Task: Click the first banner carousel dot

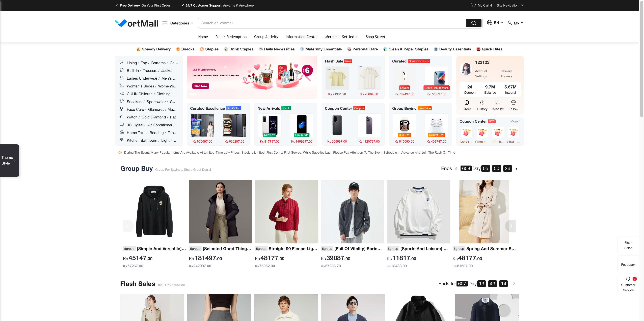Action: click(193, 94)
